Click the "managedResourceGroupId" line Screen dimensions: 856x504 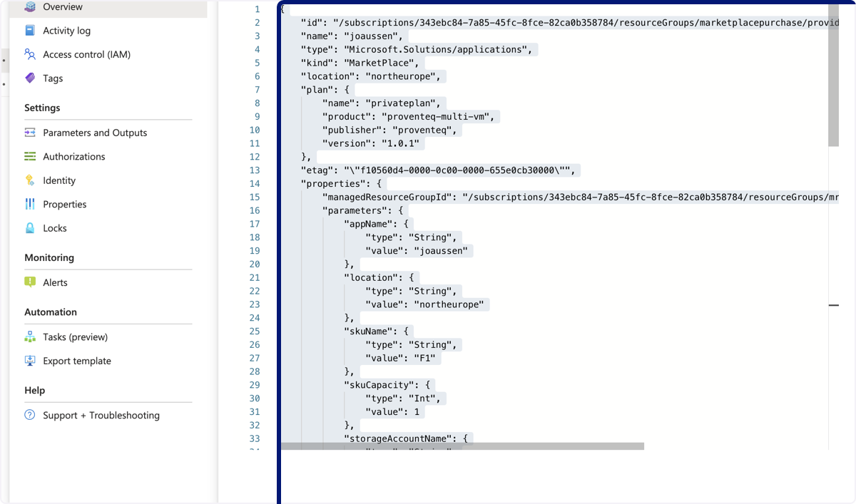(580, 197)
